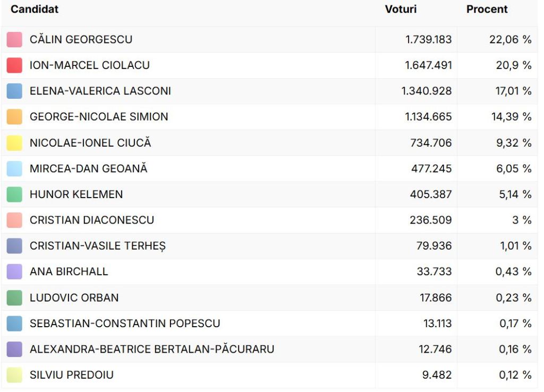Select the light blue swatch for Mircea-Dan Geoană
This screenshot has width=544, height=392.
click(x=14, y=169)
